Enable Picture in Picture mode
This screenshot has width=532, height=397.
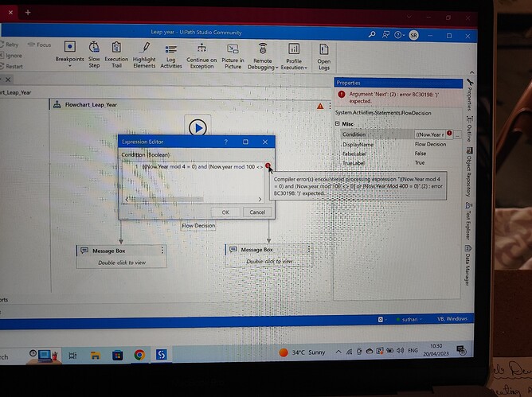click(x=233, y=56)
